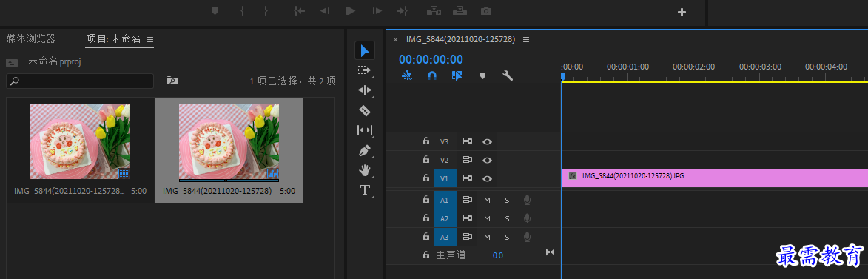Enable voice-over record on A1
The width and height of the screenshot is (868, 279).
pyautogui.click(x=527, y=200)
